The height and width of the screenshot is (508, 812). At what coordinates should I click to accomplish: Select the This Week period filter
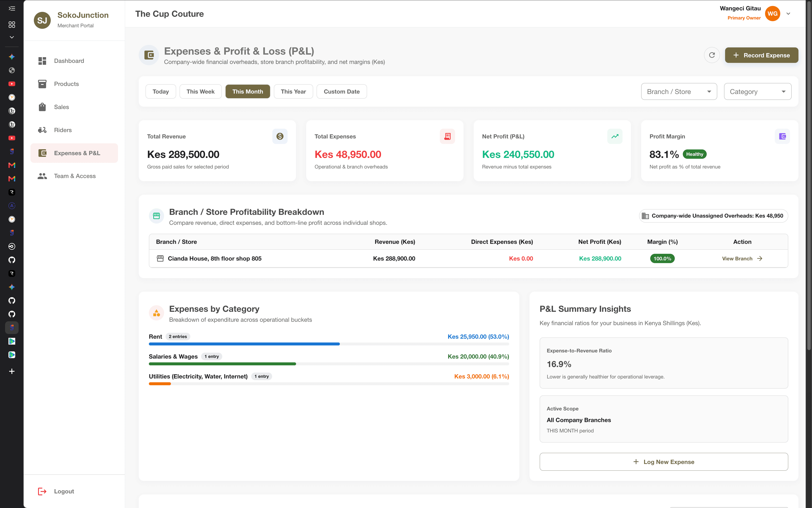200,91
